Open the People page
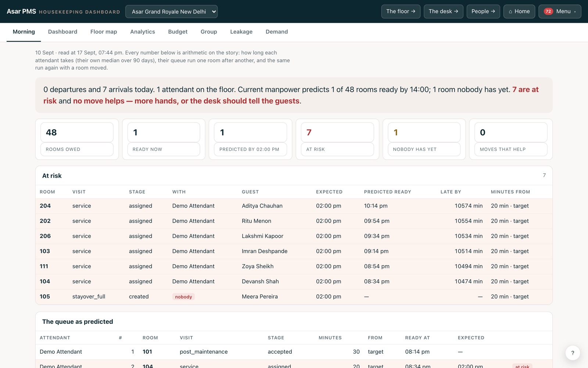The height and width of the screenshot is (368, 588). [x=483, y=11]
